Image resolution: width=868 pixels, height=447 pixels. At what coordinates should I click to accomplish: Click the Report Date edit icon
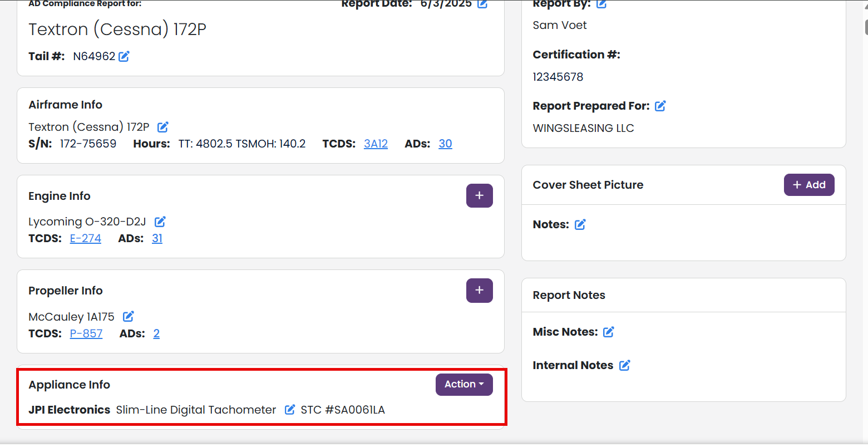pos(482,4)
